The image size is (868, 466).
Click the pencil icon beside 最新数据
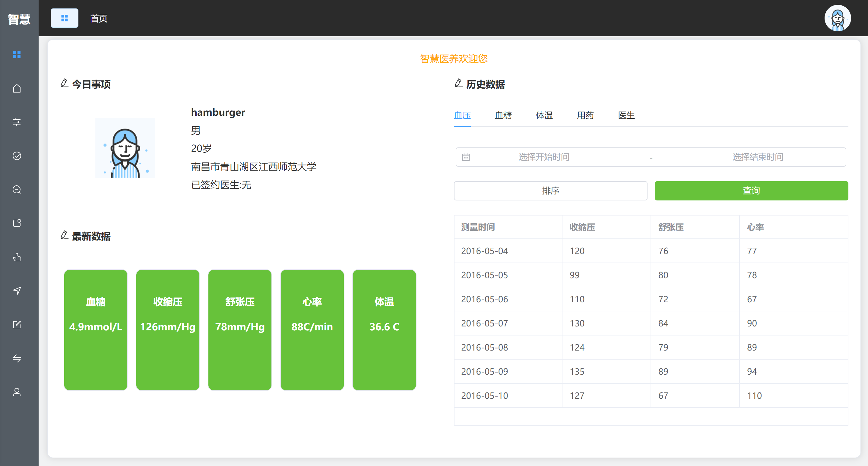pos(64,235)
